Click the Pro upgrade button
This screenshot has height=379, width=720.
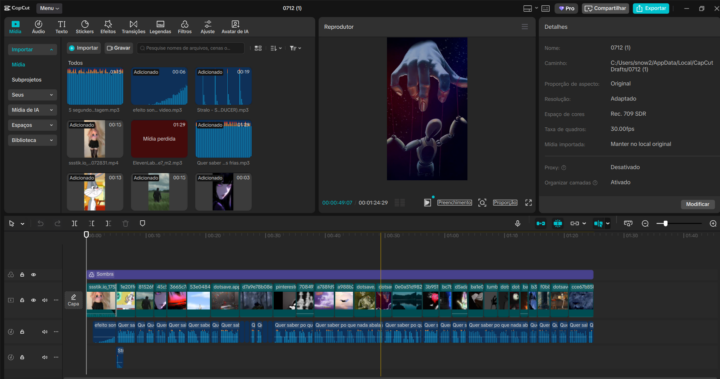567,8
